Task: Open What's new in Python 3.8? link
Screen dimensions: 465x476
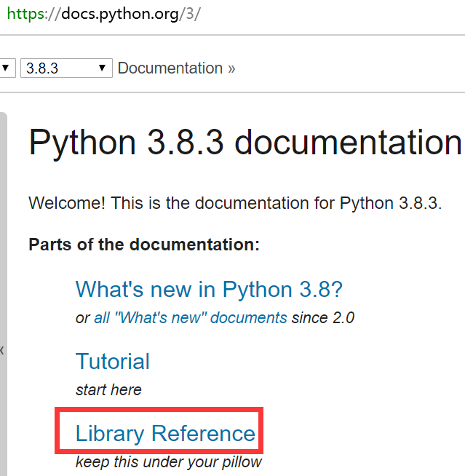Action: [209, 289]
